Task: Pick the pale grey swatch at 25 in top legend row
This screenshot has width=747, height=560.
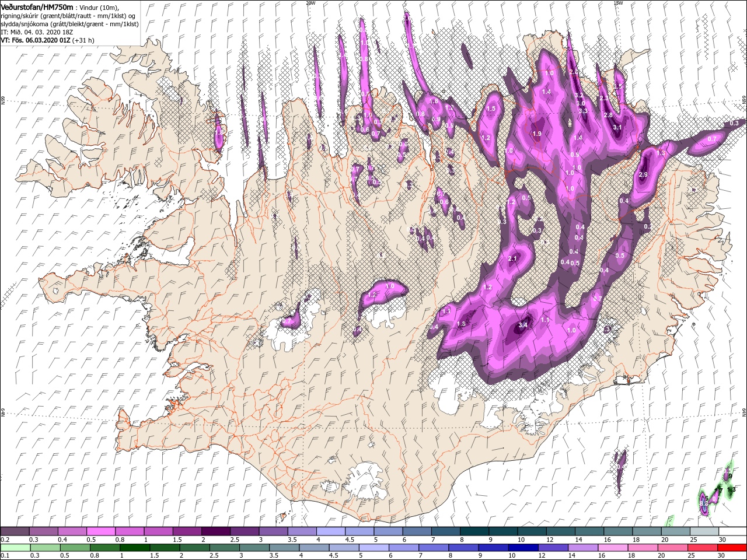Action: point(704,531)
